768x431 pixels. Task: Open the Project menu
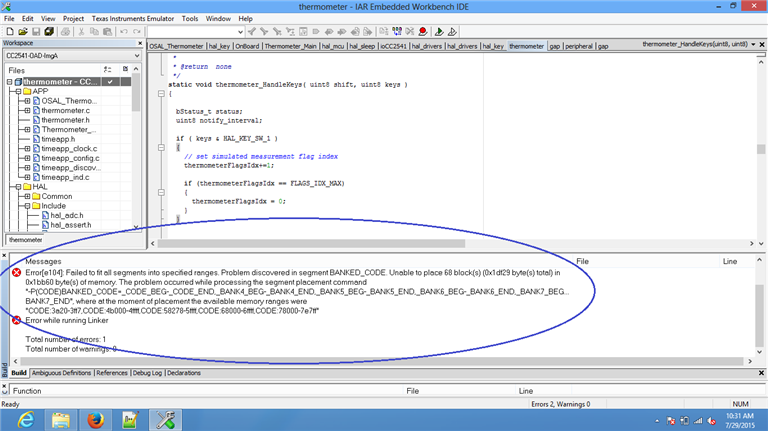pos(73,19)
